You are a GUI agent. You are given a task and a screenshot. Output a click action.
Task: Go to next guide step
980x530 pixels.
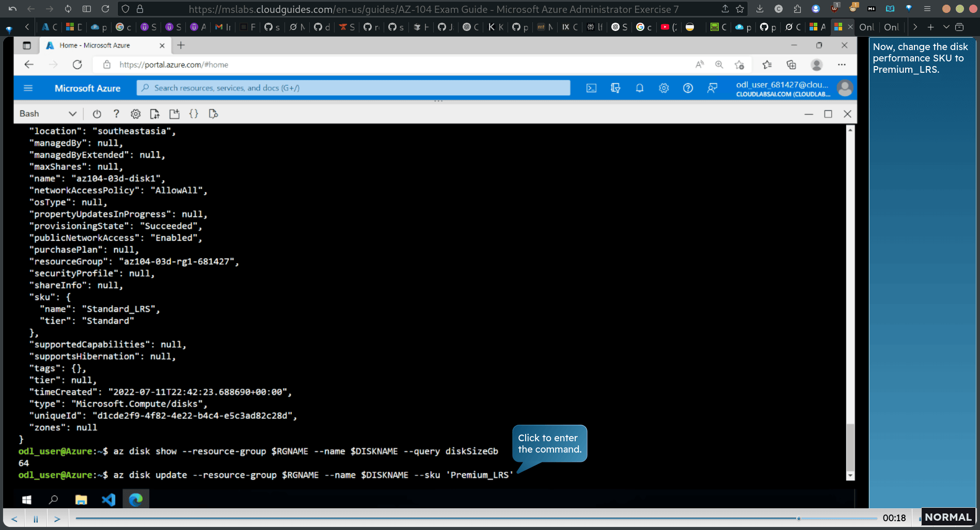pyautogui.click(x=57, y=519)
